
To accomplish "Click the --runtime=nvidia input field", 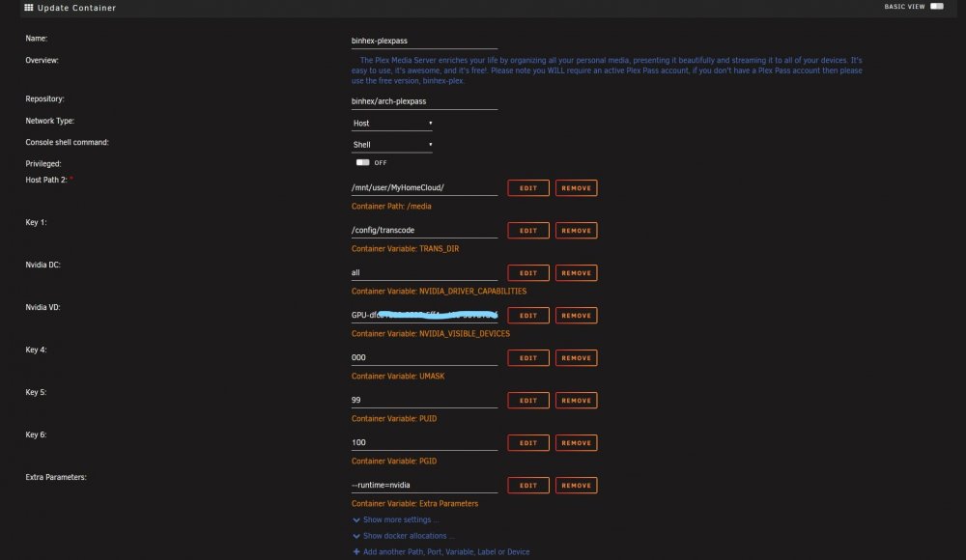I will [x=424, y=486].
